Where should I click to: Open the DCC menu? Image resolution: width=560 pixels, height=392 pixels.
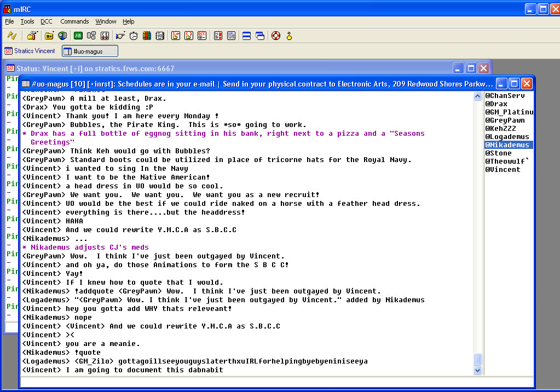coord(47,21)
